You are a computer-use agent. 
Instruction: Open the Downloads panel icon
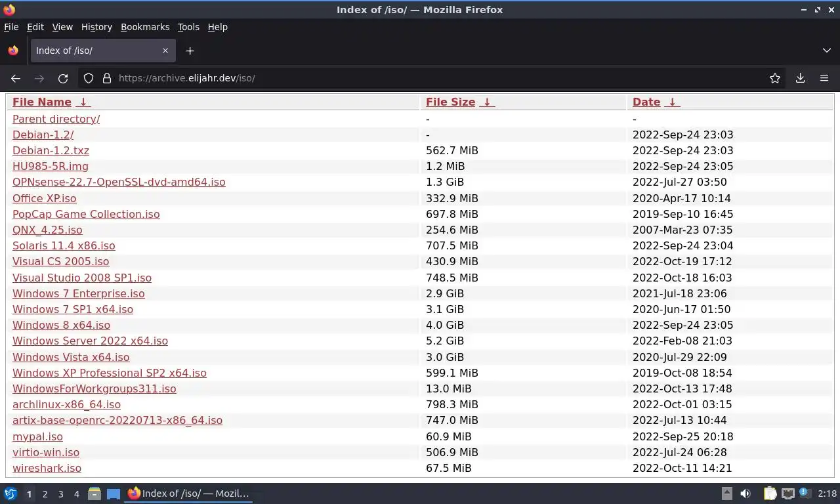800,78
